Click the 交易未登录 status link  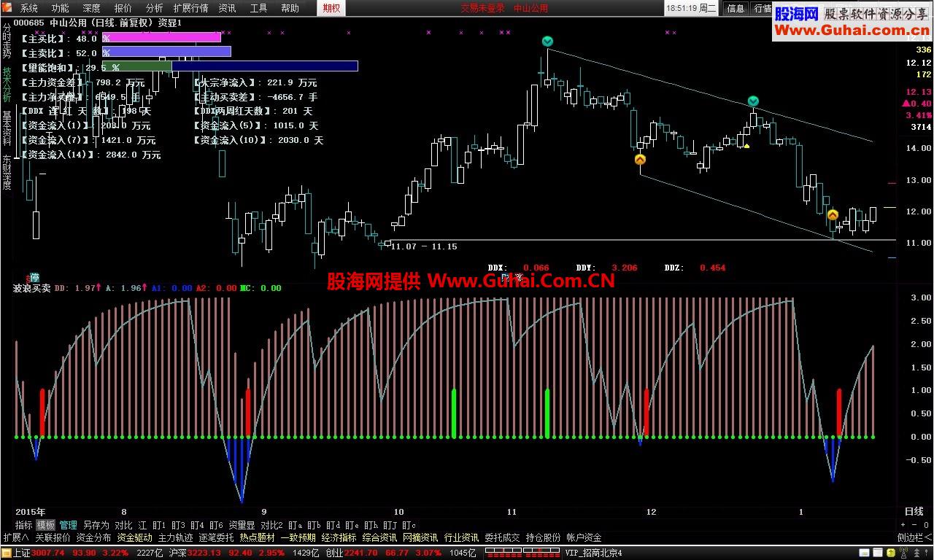click(483, 8)
